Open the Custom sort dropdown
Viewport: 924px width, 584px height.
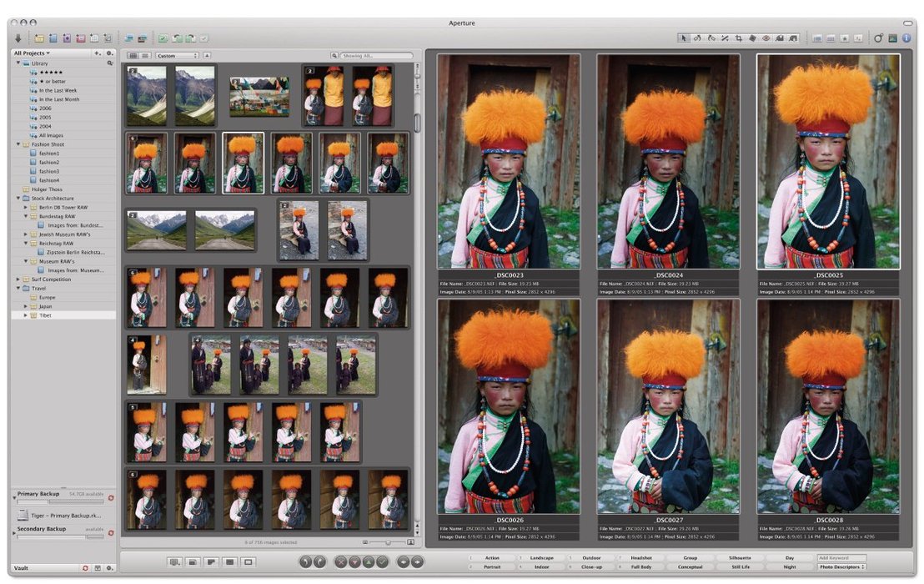click(177, 56)
